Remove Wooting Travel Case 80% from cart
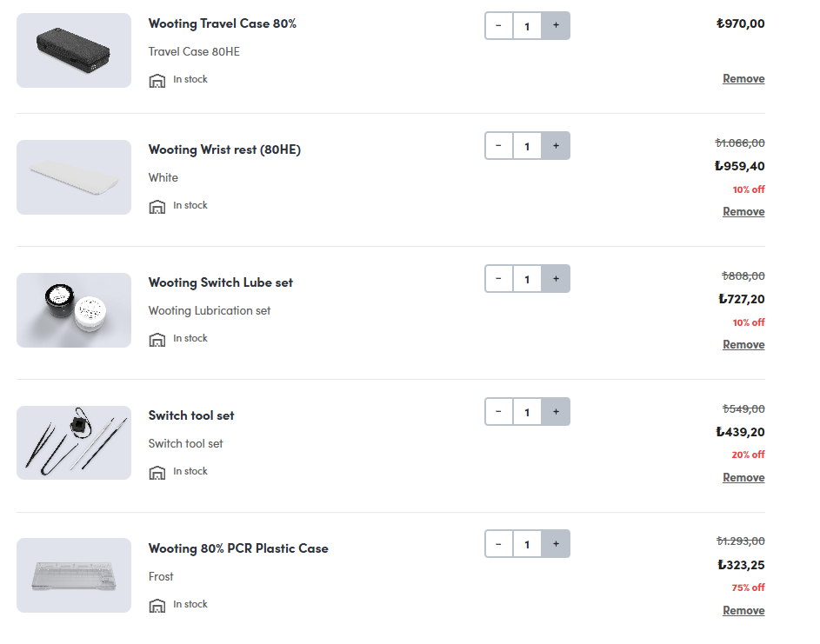This screenshot has height=644, width=820. pos(743,79)
